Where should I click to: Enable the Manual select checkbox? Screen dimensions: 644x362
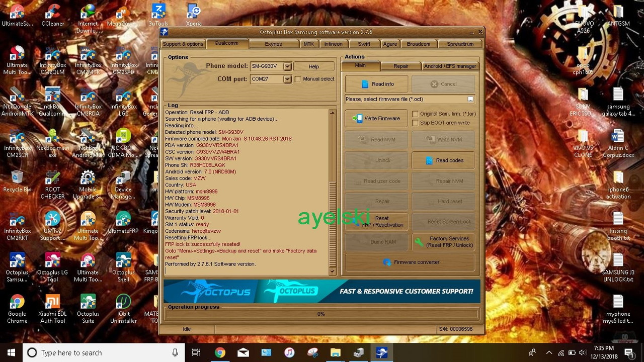click(x=298, y=79)
